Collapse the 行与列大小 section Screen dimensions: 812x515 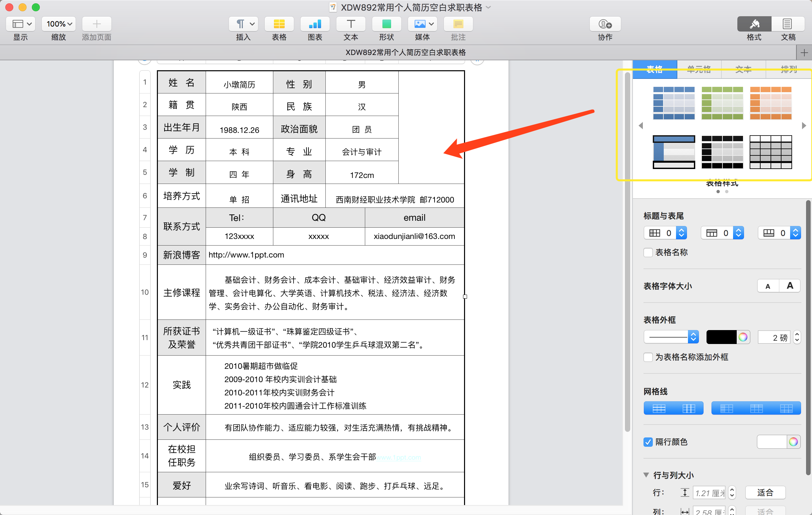click(x=646, y=475)
